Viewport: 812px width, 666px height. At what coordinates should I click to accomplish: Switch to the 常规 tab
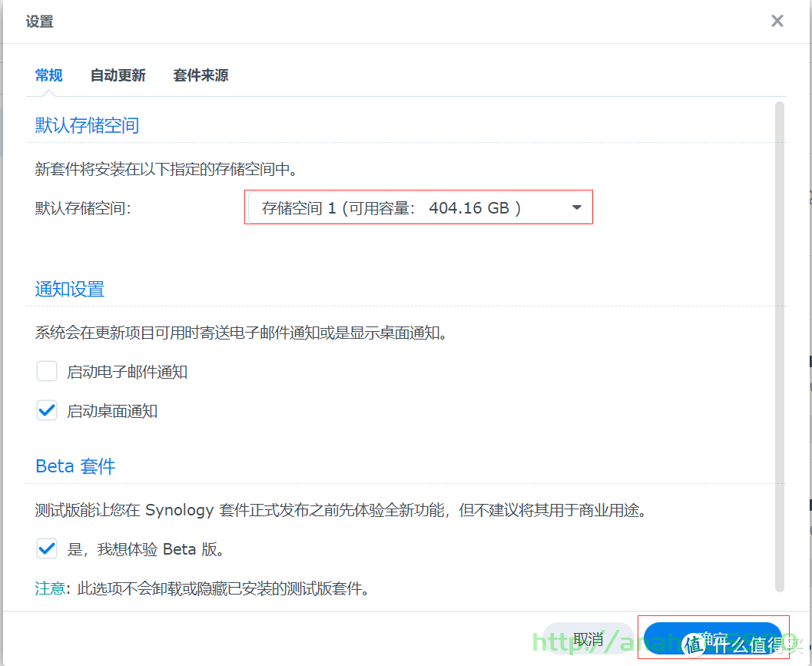click(x=48, y=75)
